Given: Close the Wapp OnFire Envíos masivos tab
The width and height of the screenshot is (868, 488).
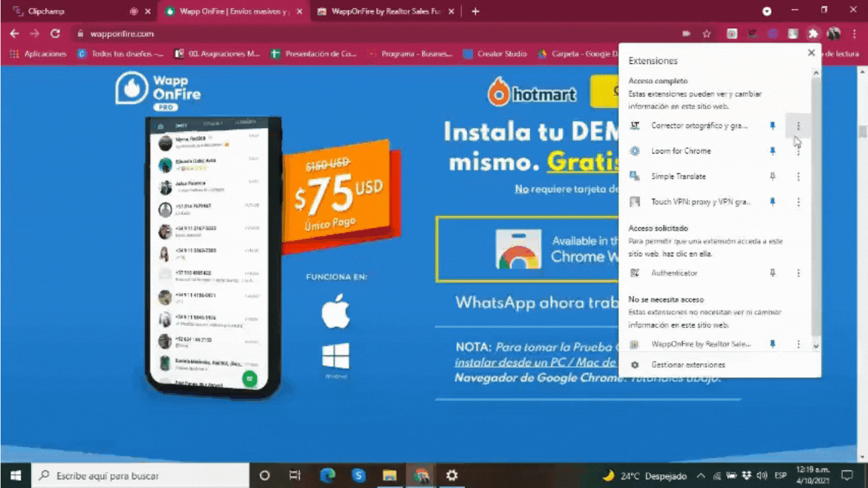Looking at the screenshot, I should (x=300, y=11).
